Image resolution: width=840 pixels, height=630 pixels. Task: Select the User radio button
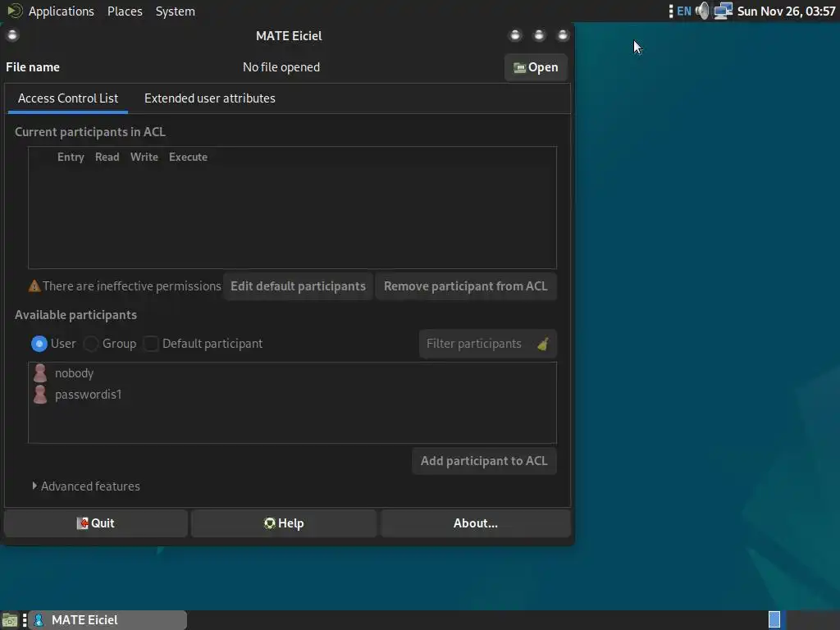[x=39, y=344]
